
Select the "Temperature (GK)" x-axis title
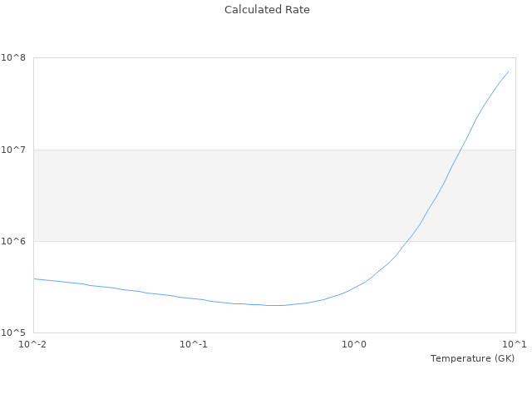472,358
